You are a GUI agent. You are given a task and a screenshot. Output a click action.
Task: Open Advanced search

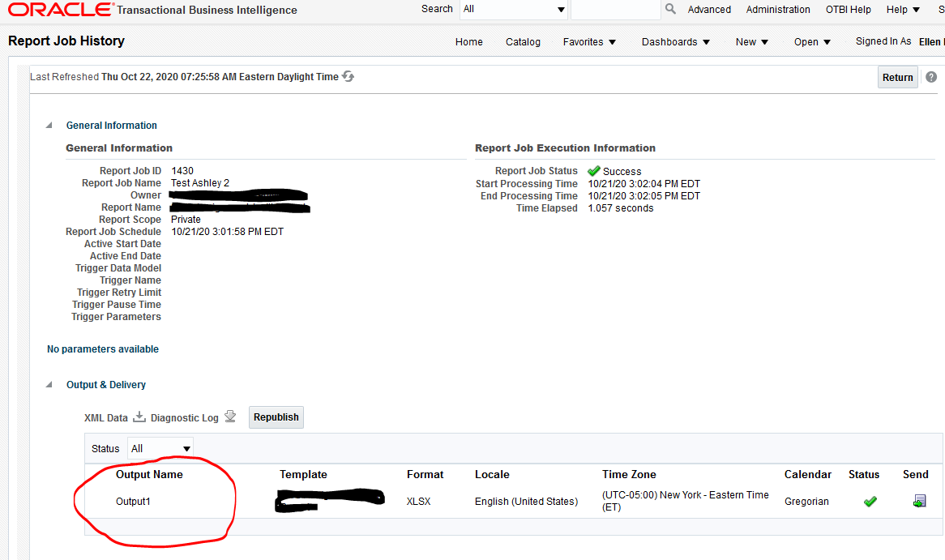(709, 9)
